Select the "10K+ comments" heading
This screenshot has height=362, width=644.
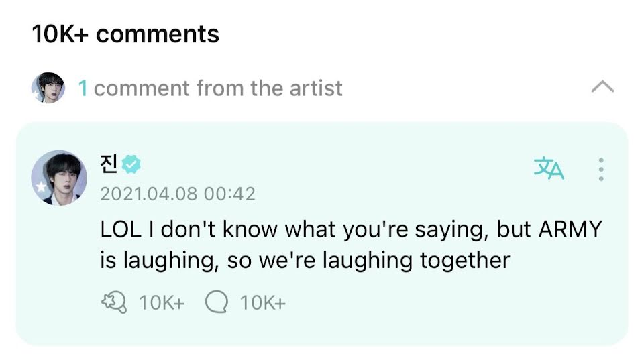(x=125, y=34)
